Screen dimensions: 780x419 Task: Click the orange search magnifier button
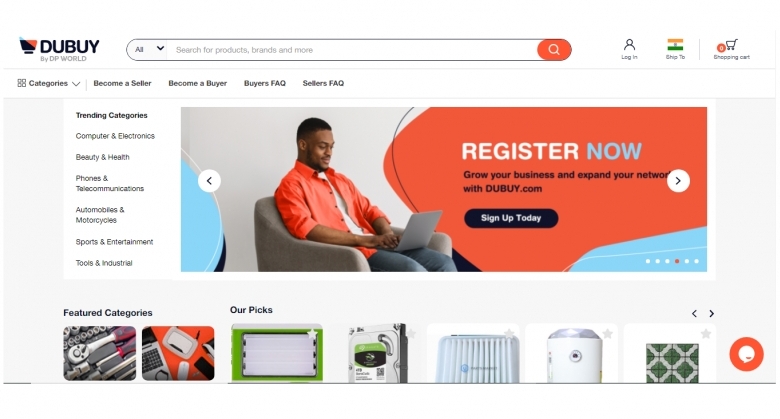[554, 50]
